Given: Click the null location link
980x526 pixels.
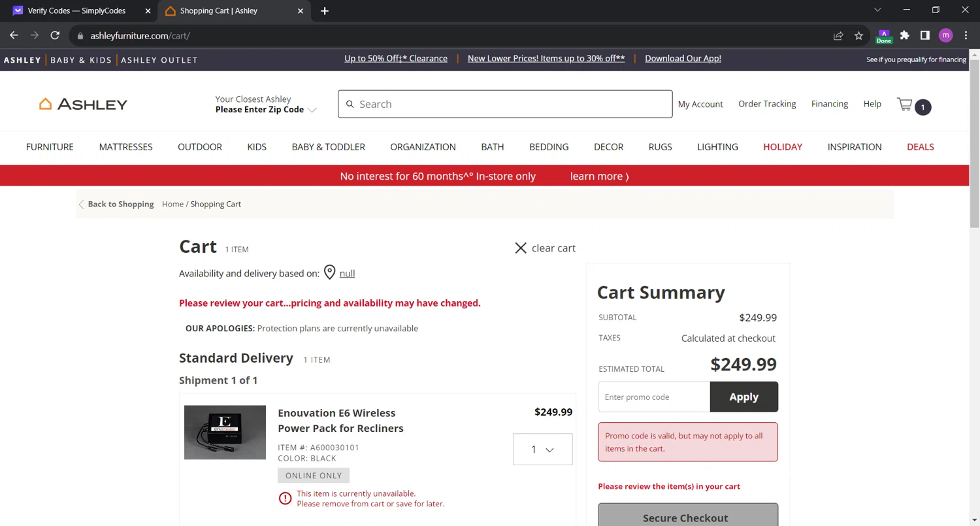Looking at the screenshot, I should [x=347, y=273].
